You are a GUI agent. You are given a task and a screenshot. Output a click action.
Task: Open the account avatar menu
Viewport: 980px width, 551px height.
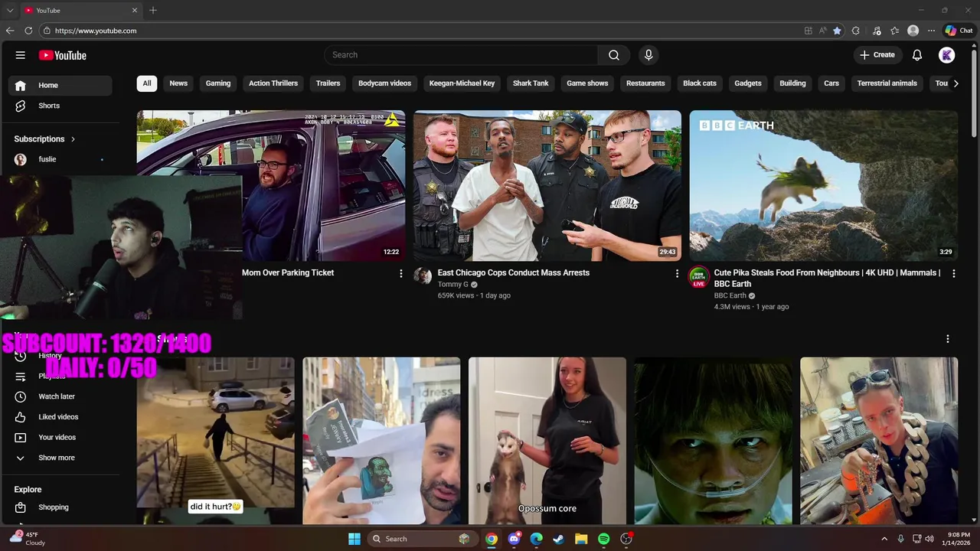coord(947,55)
